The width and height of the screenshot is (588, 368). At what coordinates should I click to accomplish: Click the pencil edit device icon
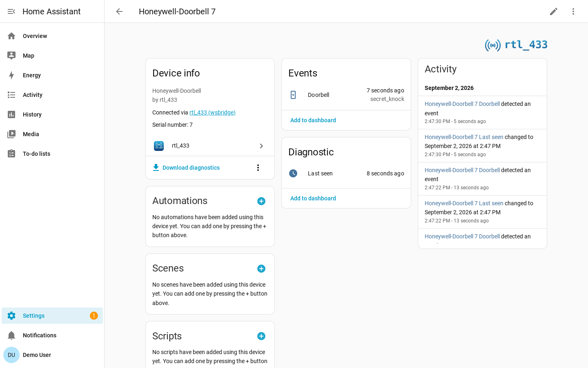click(554, 11)
